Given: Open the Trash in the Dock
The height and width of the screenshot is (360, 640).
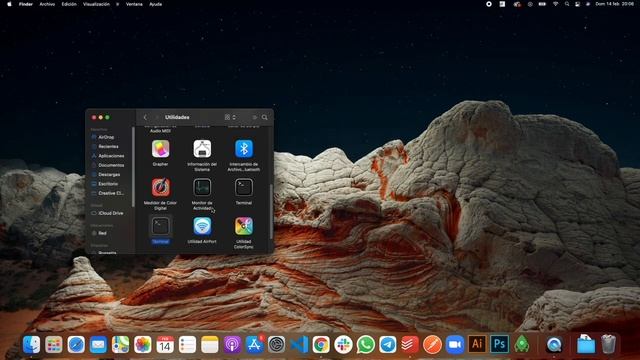Looking at the screenshot, I should (x=608, y=344).
